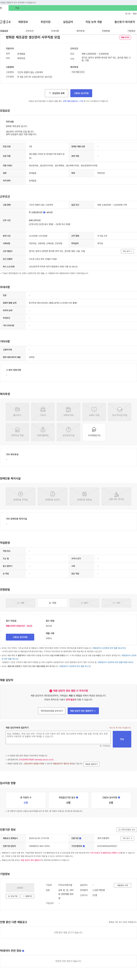Jump to the 복리후생 section tab

80,31
